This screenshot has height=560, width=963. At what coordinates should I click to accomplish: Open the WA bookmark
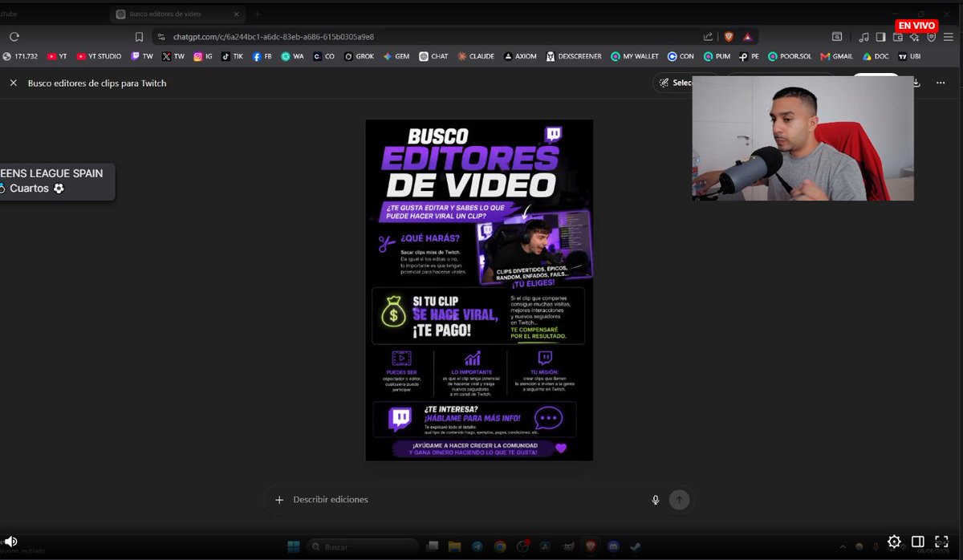pyautogui.click(x=292, y=56)
